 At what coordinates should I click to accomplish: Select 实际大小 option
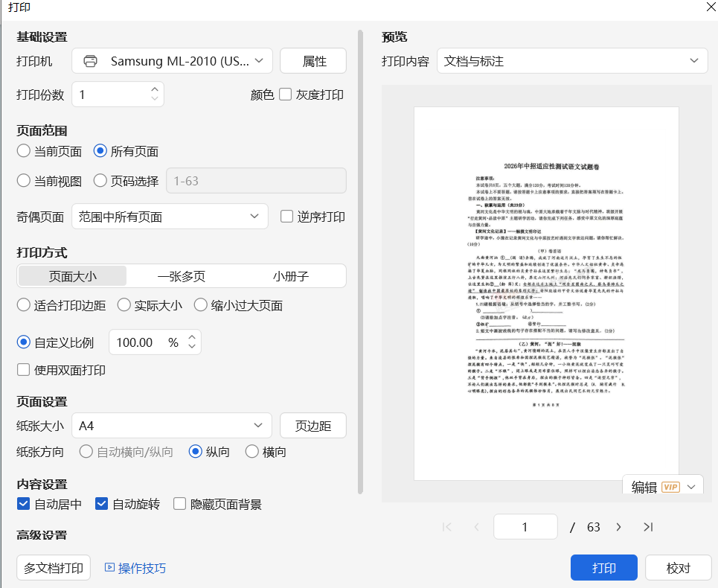124,305
